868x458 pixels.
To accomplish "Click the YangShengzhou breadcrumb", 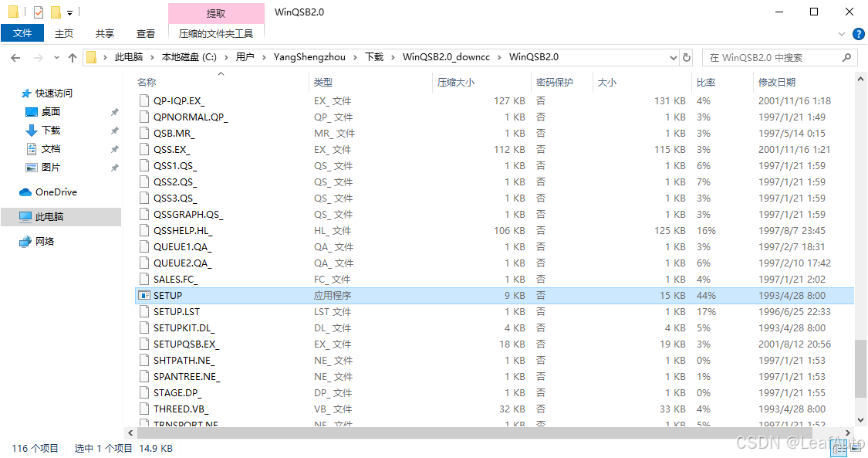I will [309, 57].
